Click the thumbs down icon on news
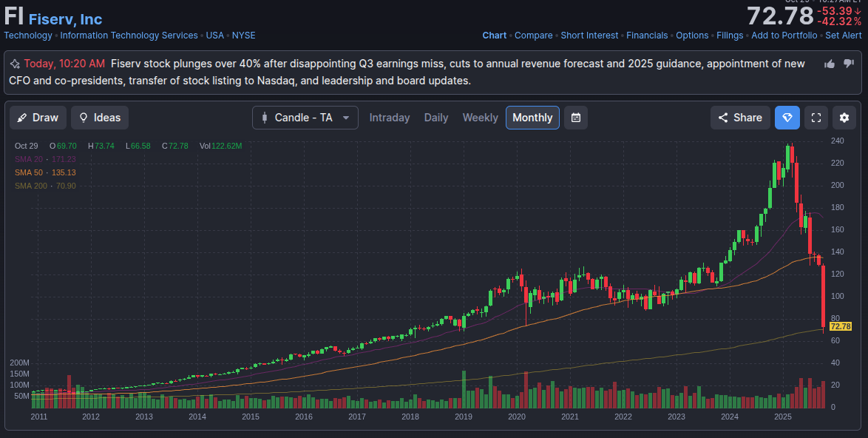The height and width of the screenshot is (438, 868). point(849,64)
